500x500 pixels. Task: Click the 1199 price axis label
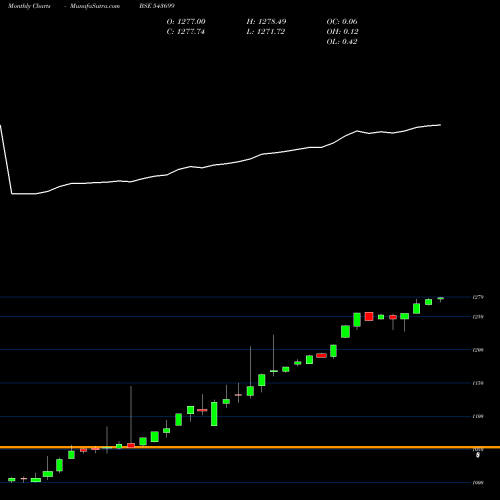click(478, 350)
